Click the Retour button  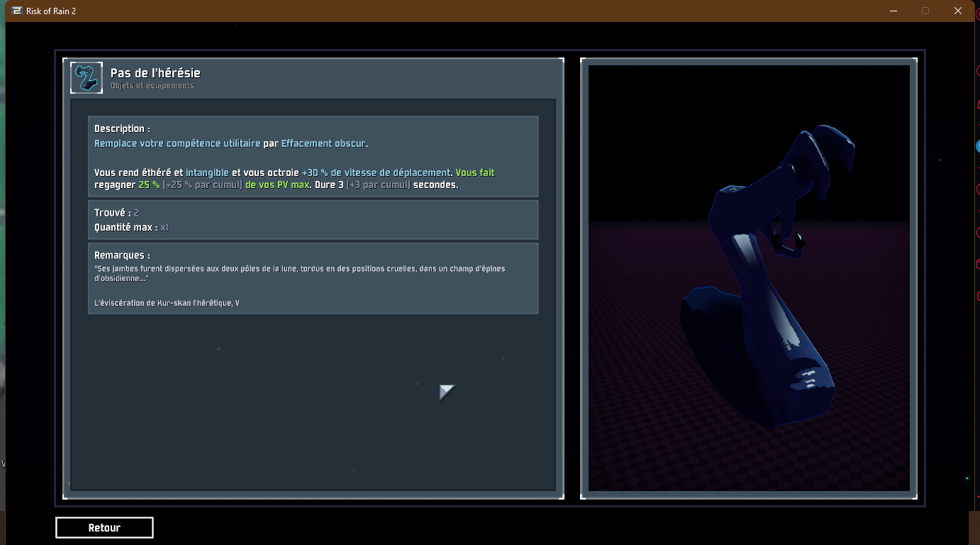pyautogui.click(x=104, y=528)
